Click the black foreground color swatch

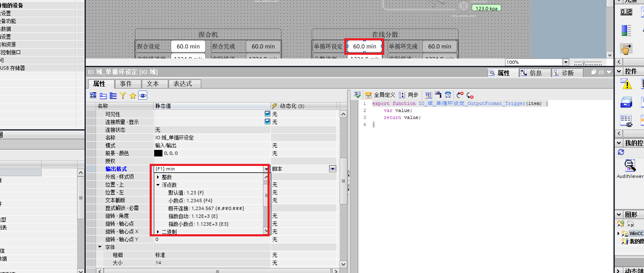tap(158, 153)
